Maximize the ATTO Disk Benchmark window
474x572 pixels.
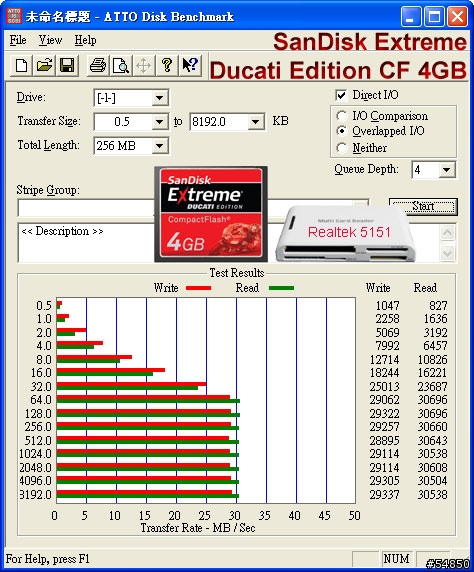pos(434,17)
